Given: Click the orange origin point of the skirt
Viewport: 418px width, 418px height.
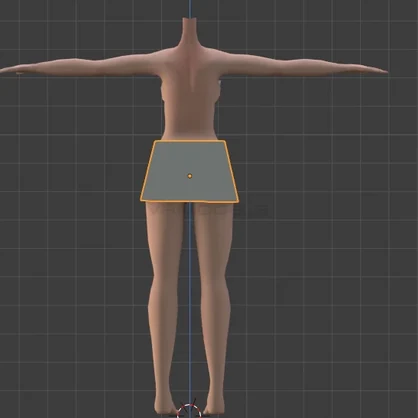Looking at the screenshot, I should click(190, 176).
